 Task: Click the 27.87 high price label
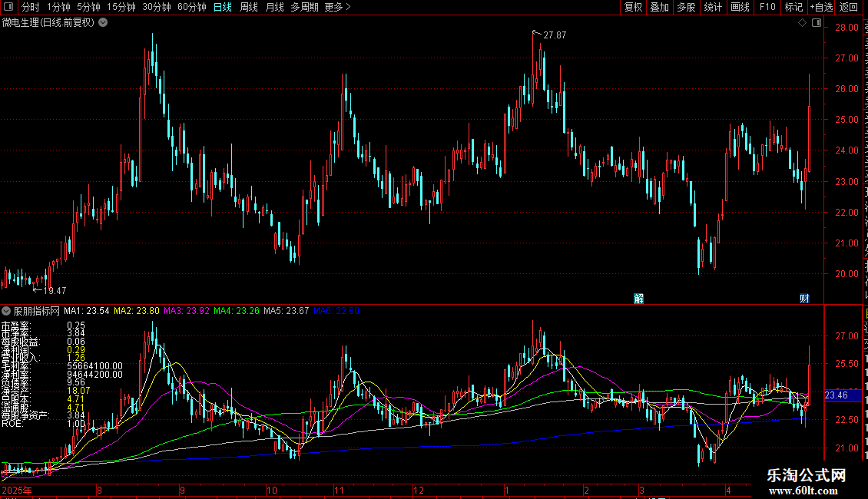pyautogui.click(x=555, y=35)
